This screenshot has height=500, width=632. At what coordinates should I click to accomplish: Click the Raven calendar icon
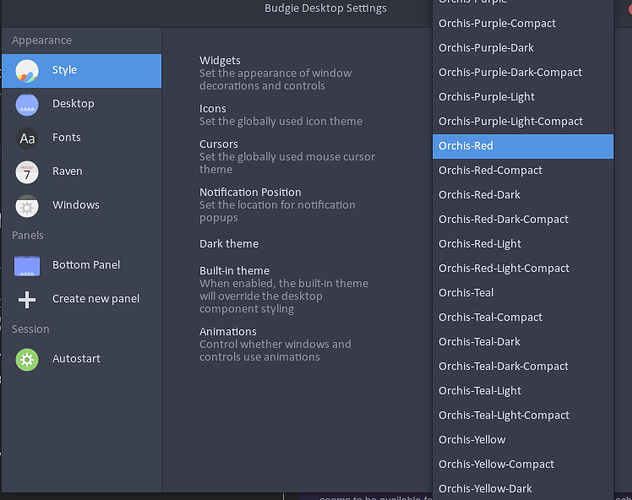tap(27, 172)
